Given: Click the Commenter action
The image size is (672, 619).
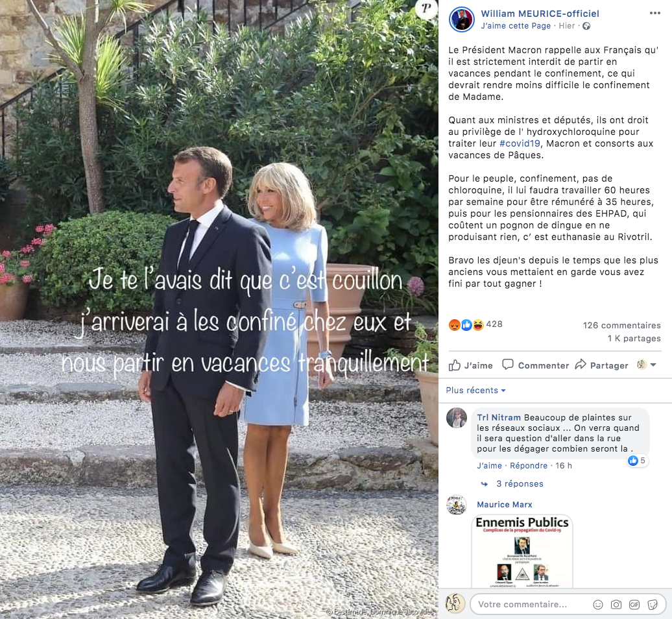Looking at the screenshot, I should click(x=535, y=365).
